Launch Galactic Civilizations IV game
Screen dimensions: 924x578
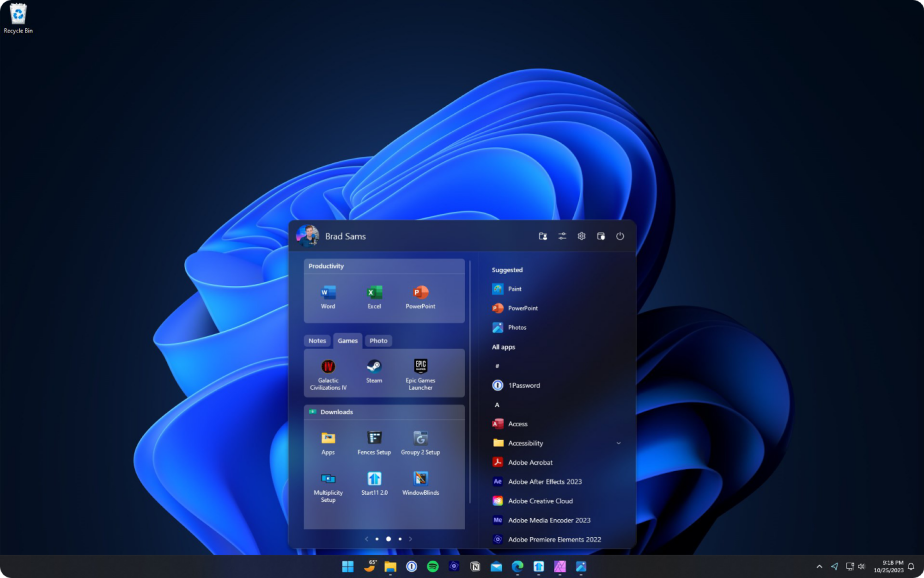[x=328, y=372]
